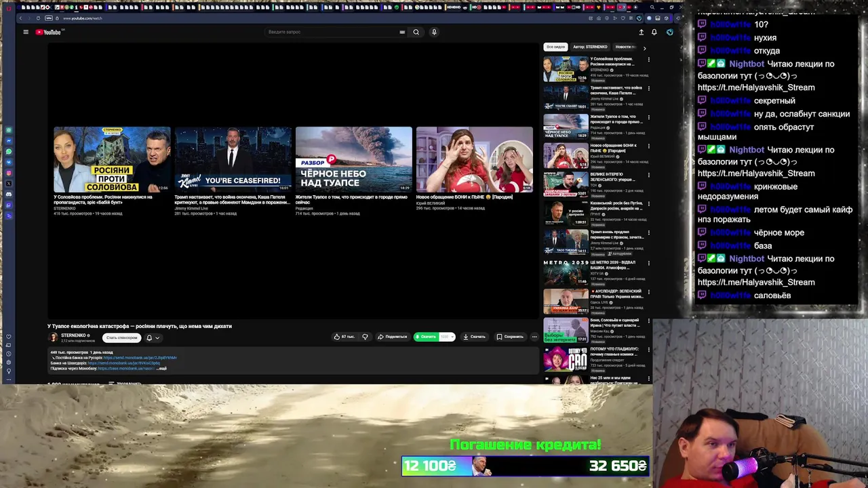The height and width of the screenshot is (488, 868).
Task: Open the on-screen keyboard icon in search box
Action: (x=402, y=32)
